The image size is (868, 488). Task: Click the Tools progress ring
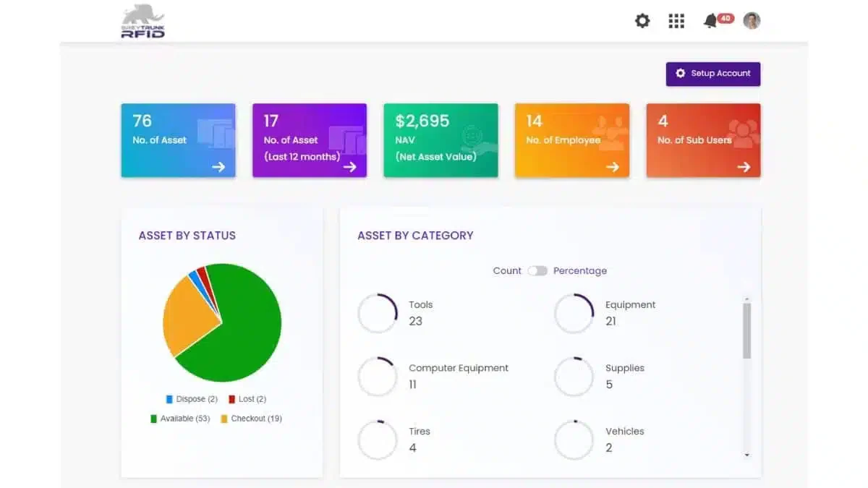[x=378, y=313]
